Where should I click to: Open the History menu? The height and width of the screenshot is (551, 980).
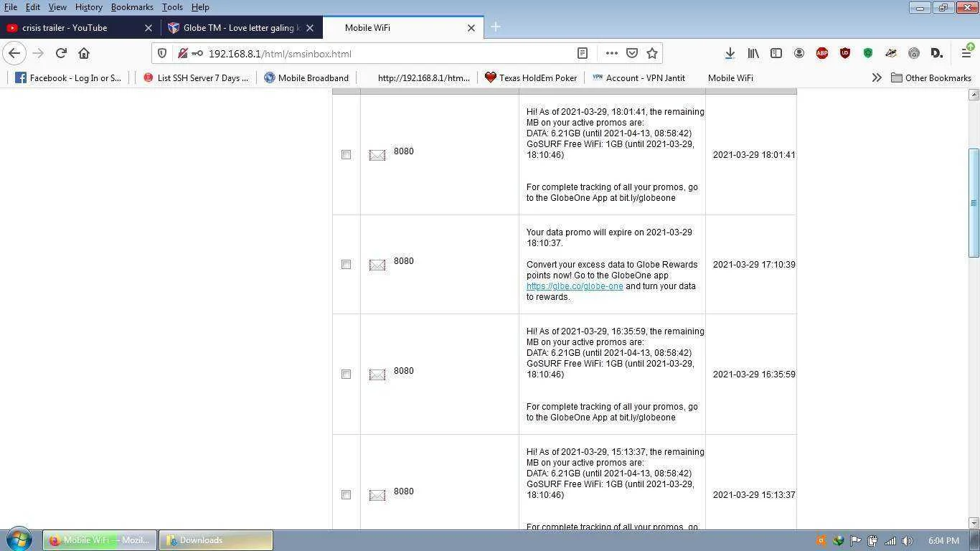[89, 6]
